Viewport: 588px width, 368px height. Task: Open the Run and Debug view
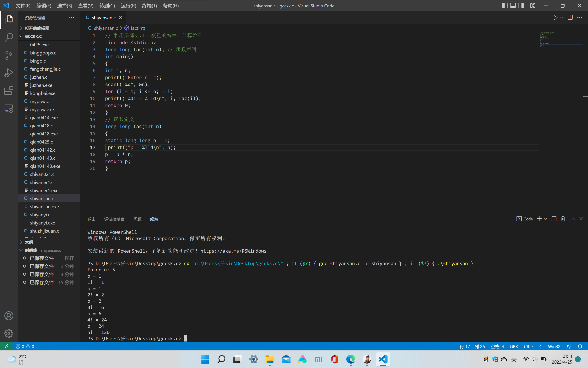click(x=9, y=73)
